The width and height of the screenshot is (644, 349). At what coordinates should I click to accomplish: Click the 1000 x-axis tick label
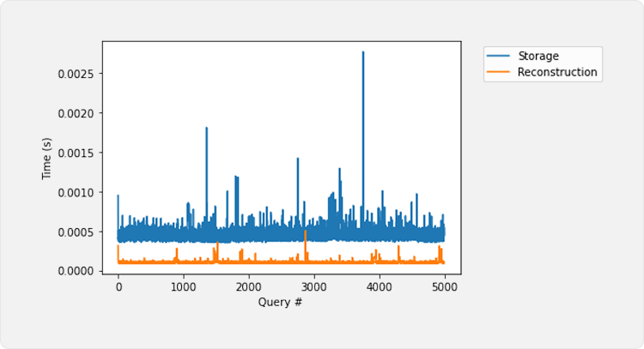pos(184,287)
